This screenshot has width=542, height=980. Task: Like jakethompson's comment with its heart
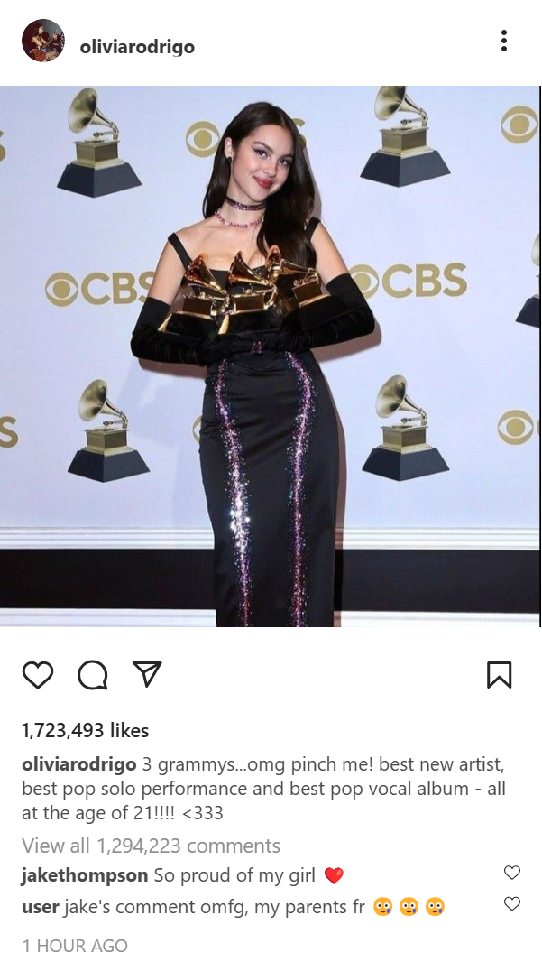coord(512,873)
